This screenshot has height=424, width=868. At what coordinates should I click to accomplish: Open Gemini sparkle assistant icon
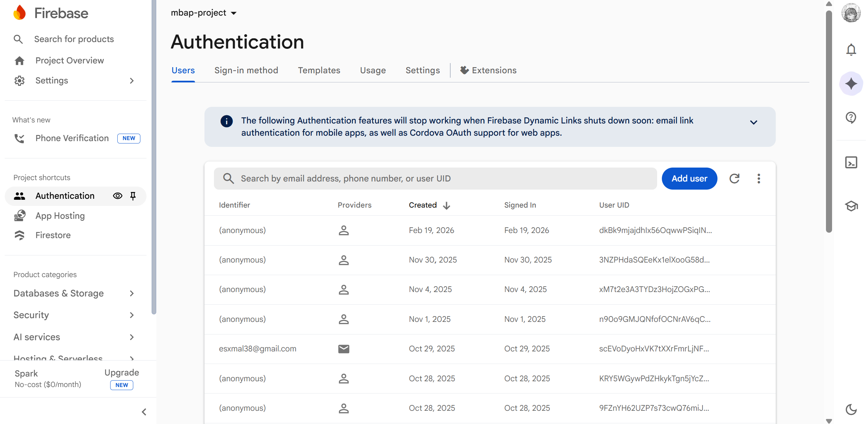pos(851,84)
